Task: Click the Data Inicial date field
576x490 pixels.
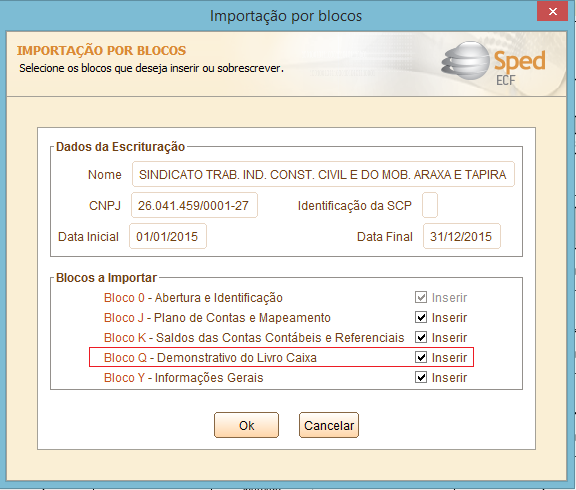Action: (x=168, y=236)
